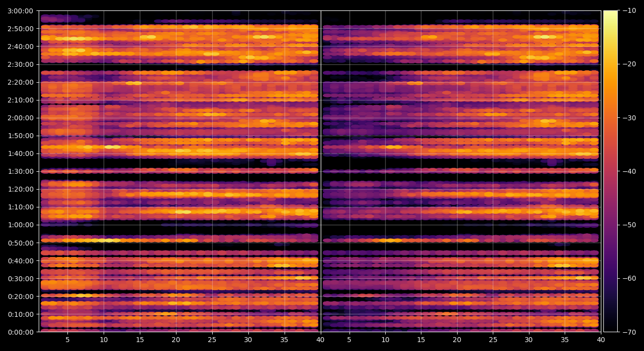Click the −10 colorbar tick label
Image resolution: width=644 pixels, height=351 pixels.
pos(629,11)
